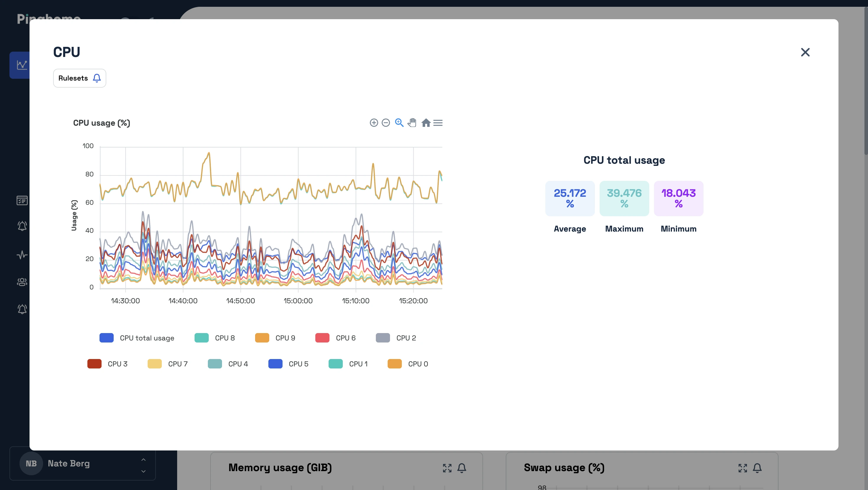Close the CPU detail modal
Screen dimensions: 868x490
805,52
